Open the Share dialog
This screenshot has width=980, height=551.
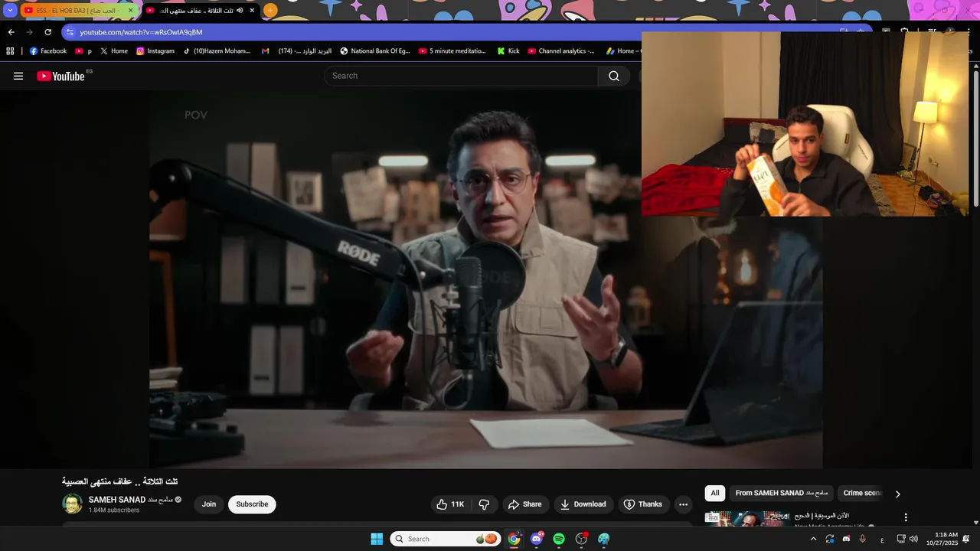pos(525,504)
